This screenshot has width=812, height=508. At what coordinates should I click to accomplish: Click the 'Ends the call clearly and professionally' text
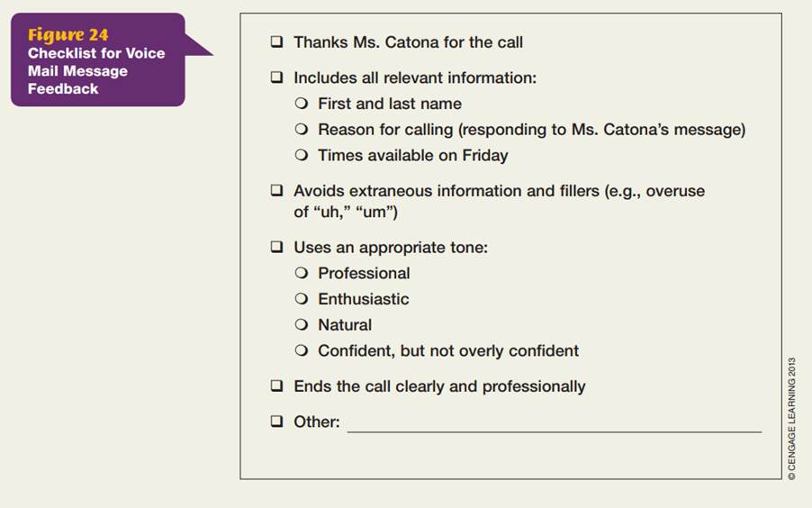pyautogui.click(x=439, y=386)
